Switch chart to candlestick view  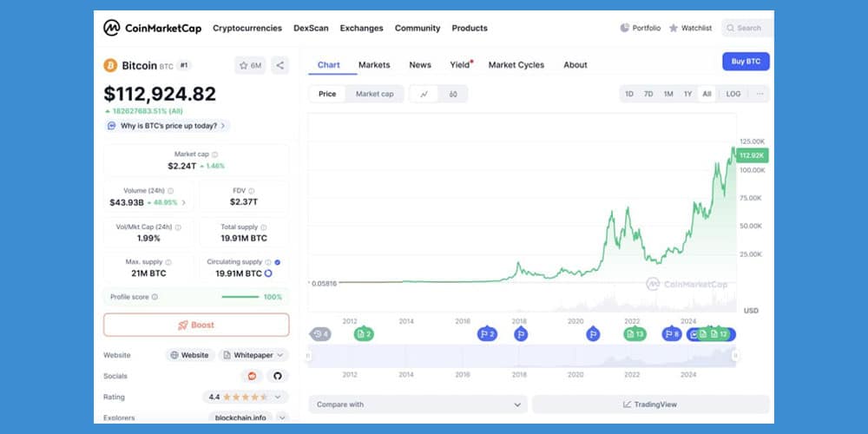click(x=453, y=94)
